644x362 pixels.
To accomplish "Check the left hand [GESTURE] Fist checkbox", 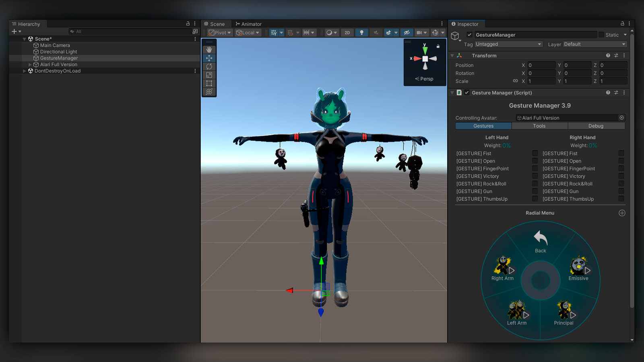I will (535, 153).
